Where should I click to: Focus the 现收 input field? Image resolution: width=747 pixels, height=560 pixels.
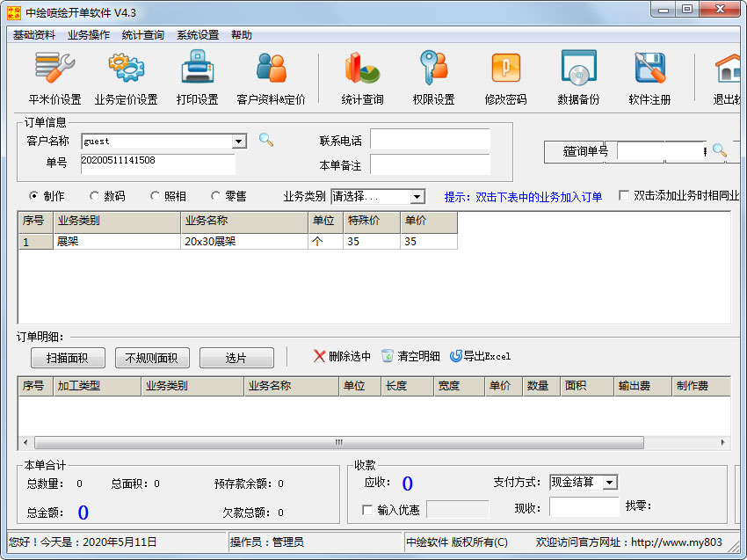tap(584, 506)
